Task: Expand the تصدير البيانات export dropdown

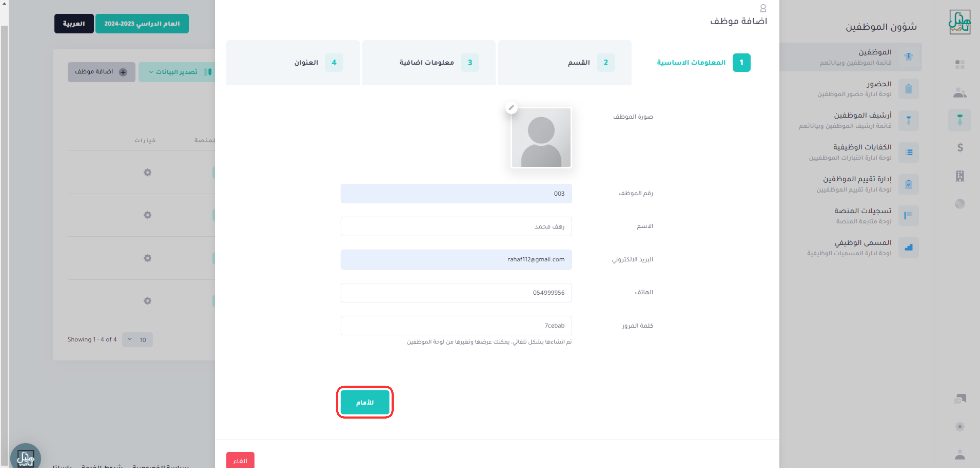Action: (x=177, y=72)
